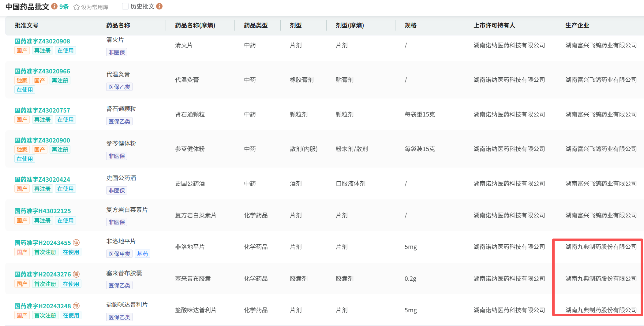The width and height of the screenshot is (644, 326).
Task: Click the 非医保 tag under 清火片
Action: [117, 52]
